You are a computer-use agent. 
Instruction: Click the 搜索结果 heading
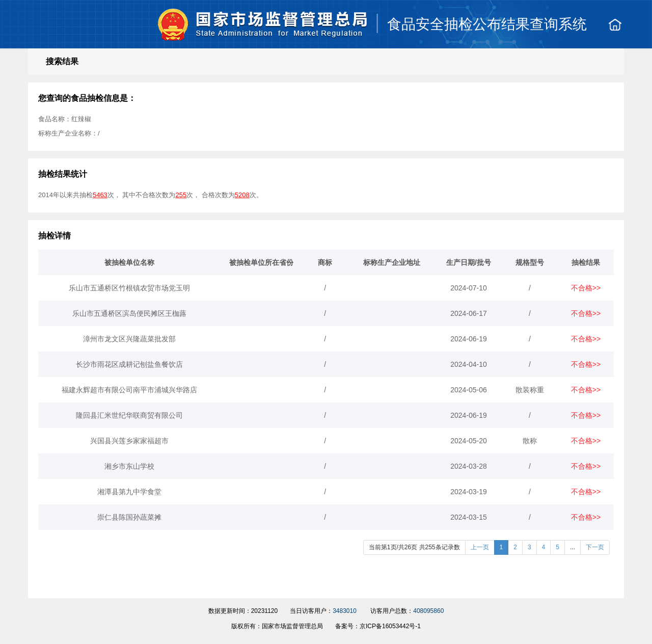(62, 62)
